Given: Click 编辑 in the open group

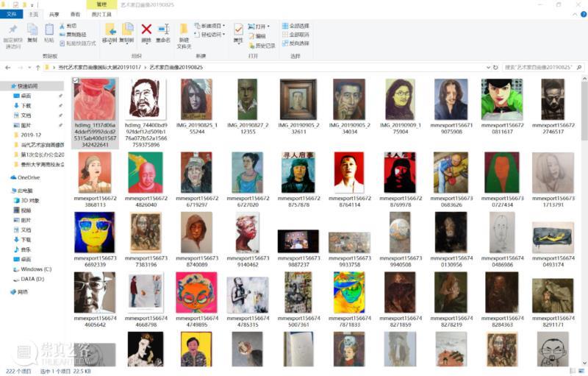Looking at the screenshot, I should [x=257, y=36].
